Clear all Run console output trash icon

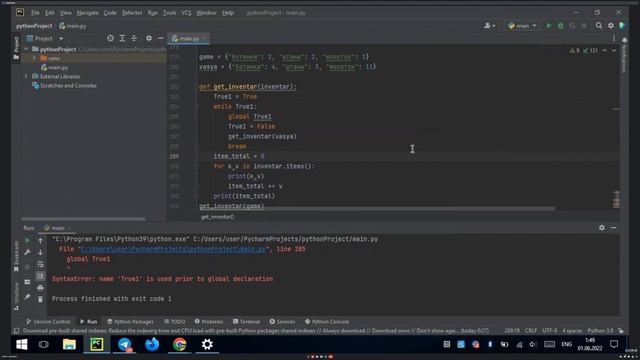(40, 300)
